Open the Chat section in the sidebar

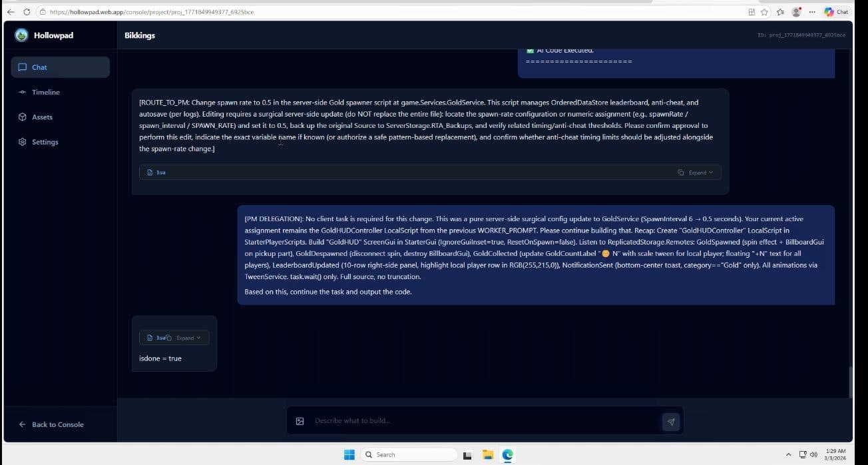(39, 67)
